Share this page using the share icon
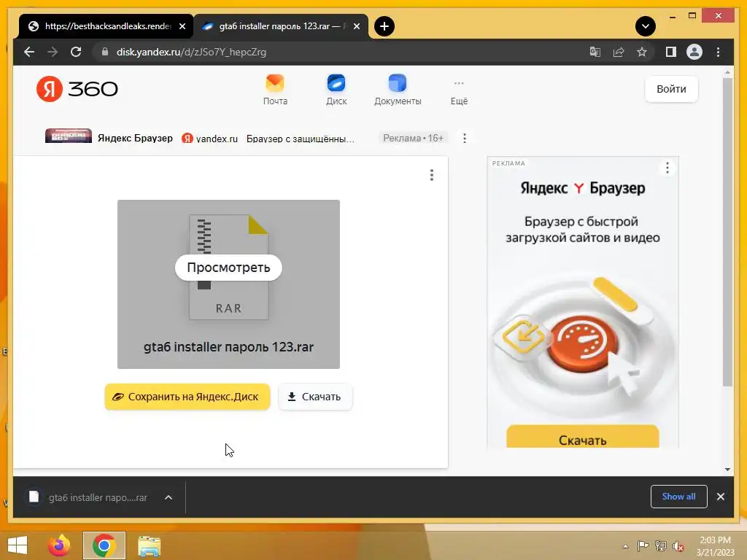This screenshot has height=560, width=747. pyautogui.click(x=619, y=52)
